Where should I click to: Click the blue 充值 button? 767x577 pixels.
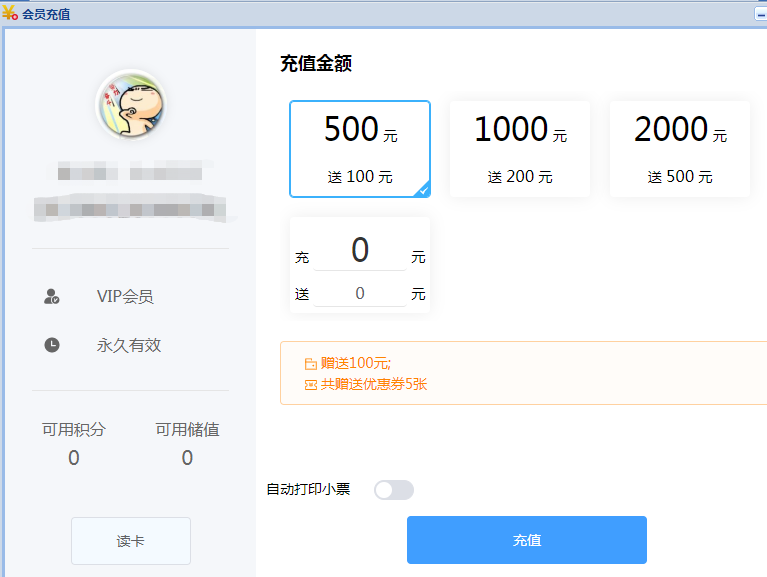(527, 540)
